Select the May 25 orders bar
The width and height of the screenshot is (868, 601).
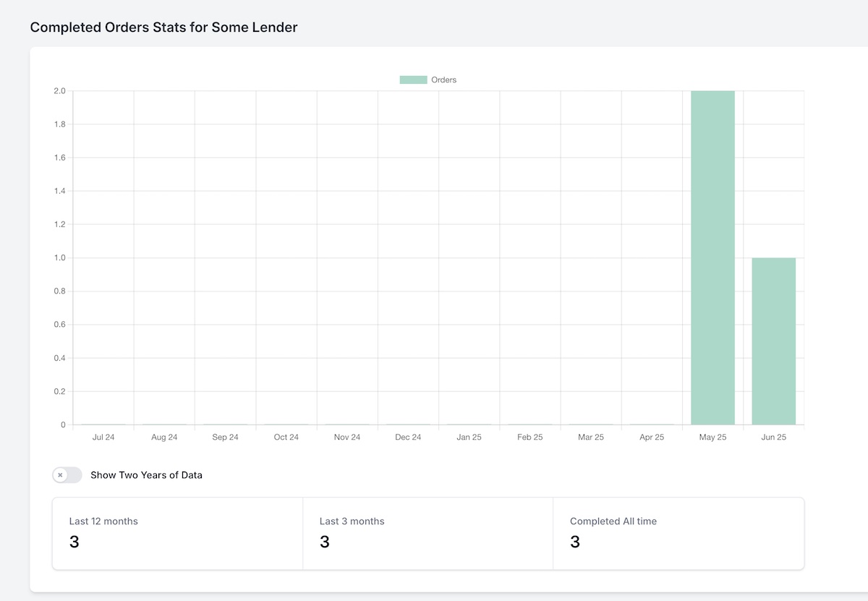coord(712,257)
